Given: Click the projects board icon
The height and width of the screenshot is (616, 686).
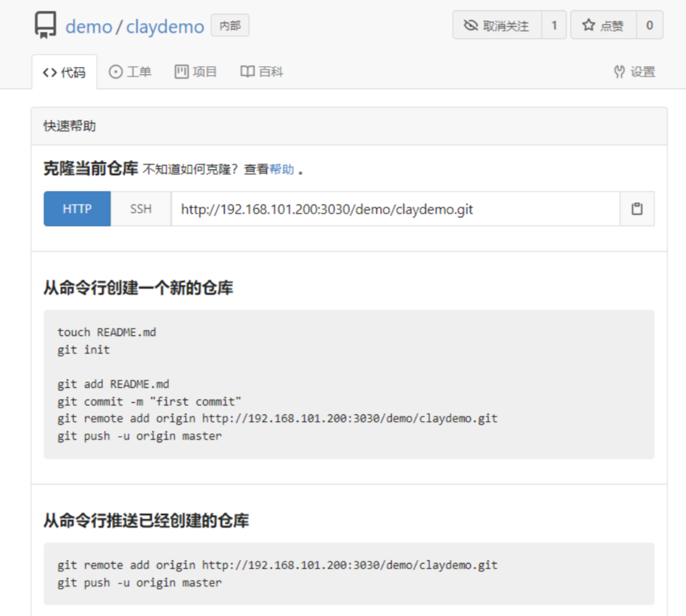Looking at the screenshot, I should [181, 72].
